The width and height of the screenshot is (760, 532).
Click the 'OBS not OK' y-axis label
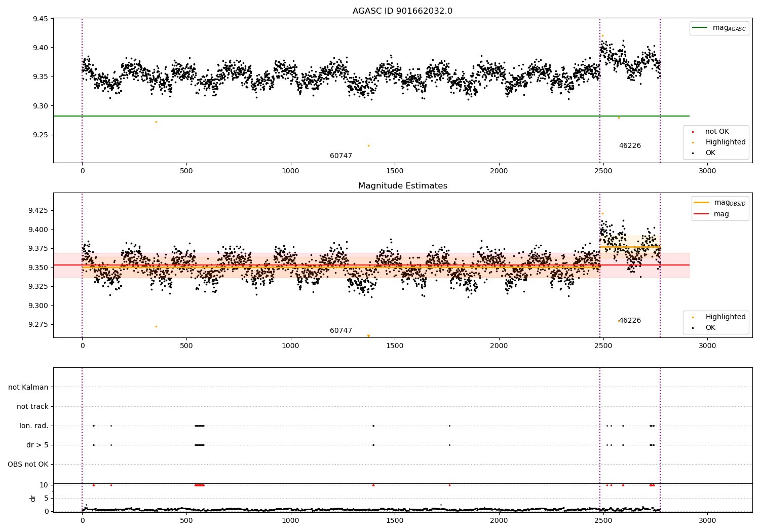28,465
